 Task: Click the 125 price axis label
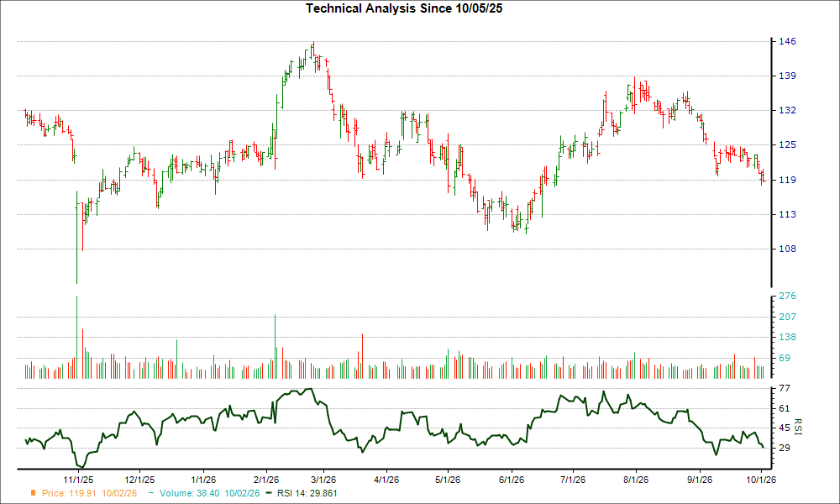(x=787, y=144)
